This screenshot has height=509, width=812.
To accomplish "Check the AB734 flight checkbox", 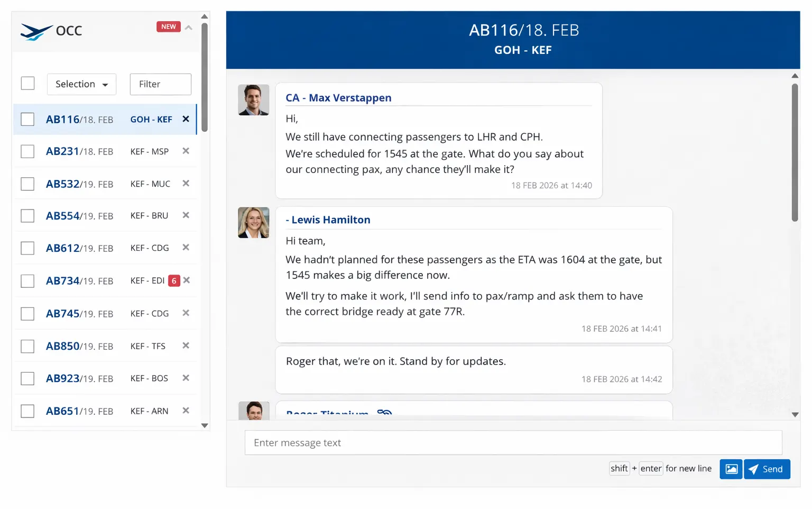I will 27,281.
